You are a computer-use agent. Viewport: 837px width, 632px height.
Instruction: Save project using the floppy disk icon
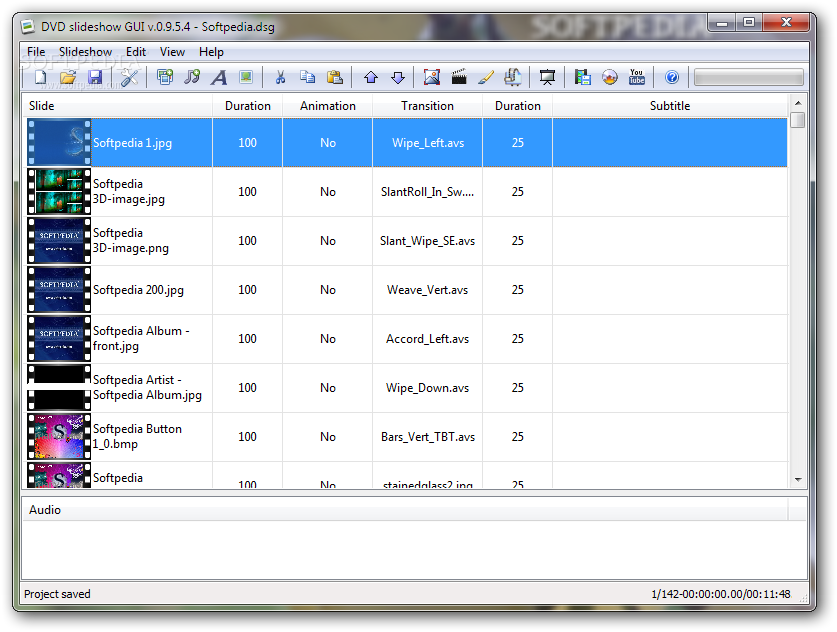[95, 77]
